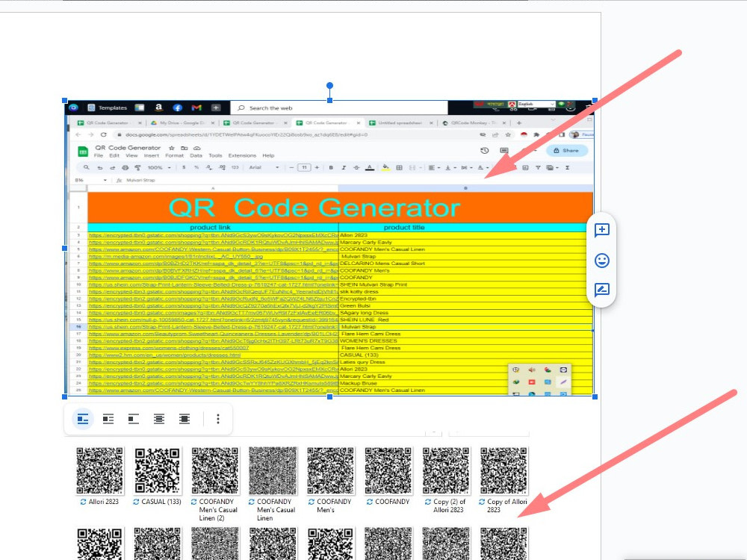Screen dimensions: 747x560
Task: Click the Suggest edits side panel icon
Action: 601,290
